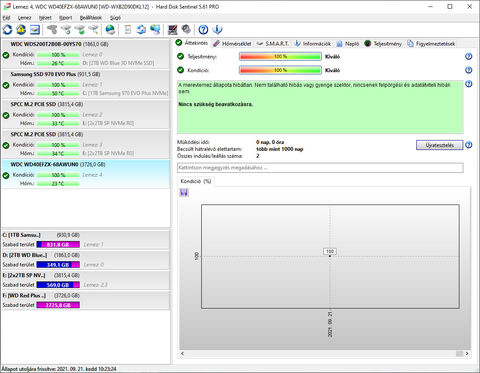Click help icon next to Kondíció bar

coord(468,70)
